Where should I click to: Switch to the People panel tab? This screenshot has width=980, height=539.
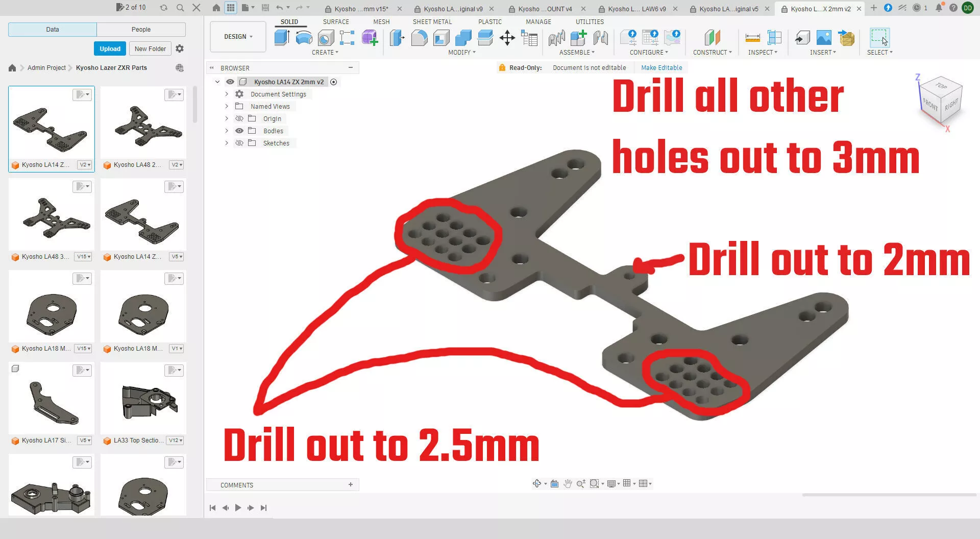pos(141,29)
